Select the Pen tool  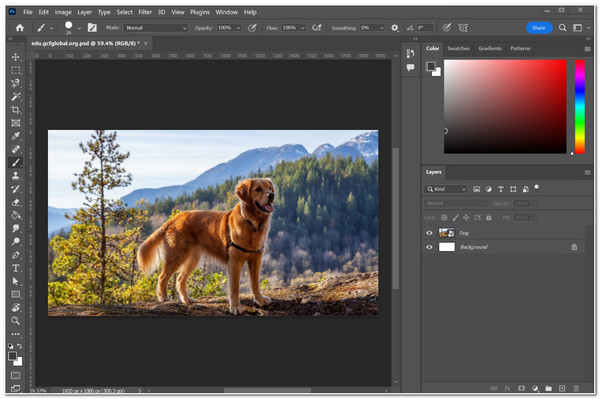coord(16,255)
